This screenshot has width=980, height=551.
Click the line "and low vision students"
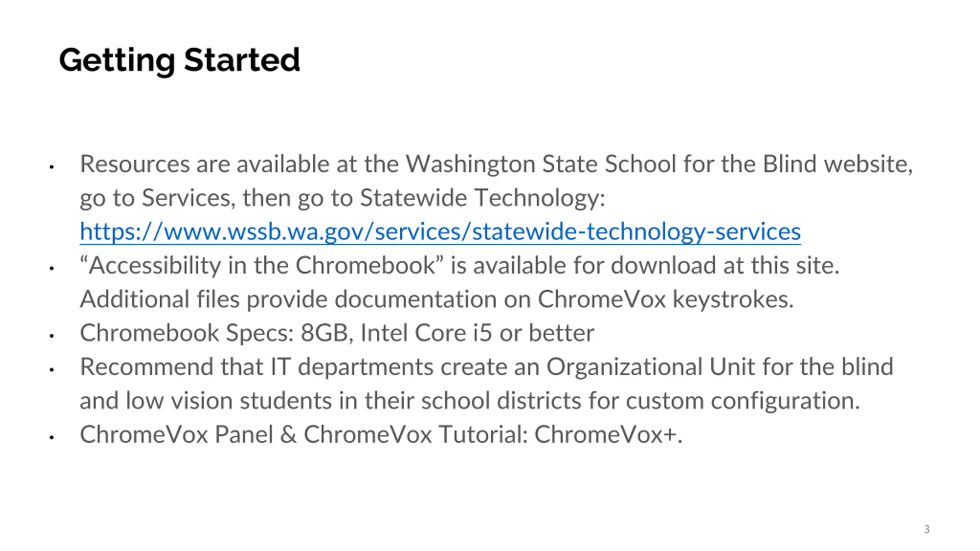point(470,401)
